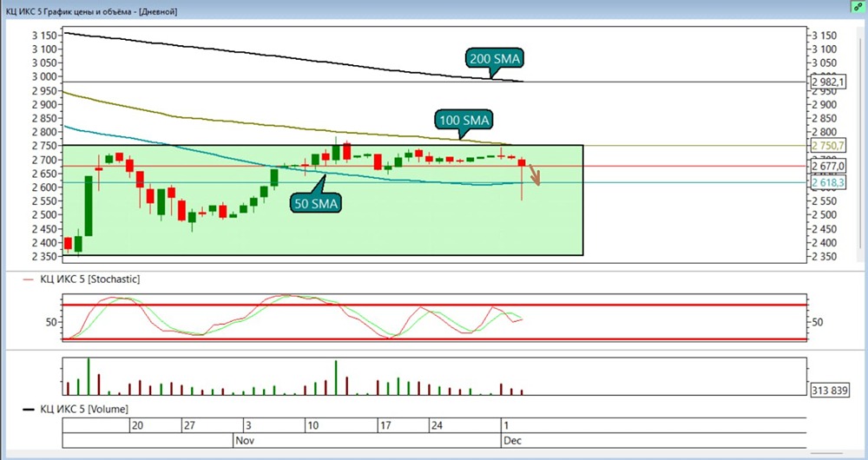This screenshot has width=868, height=460.
Task: Click the '20' date label on time axis
Action: tap(137, 425)
